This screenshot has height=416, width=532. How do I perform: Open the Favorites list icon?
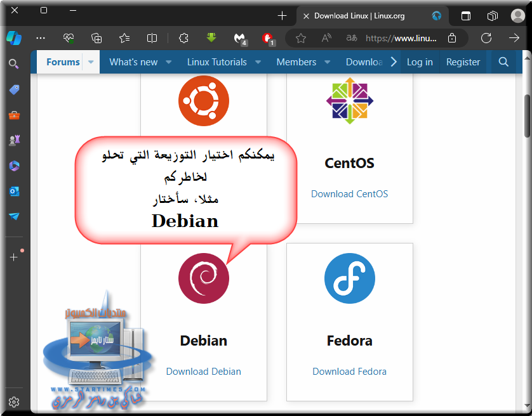(x=124, y=38)
